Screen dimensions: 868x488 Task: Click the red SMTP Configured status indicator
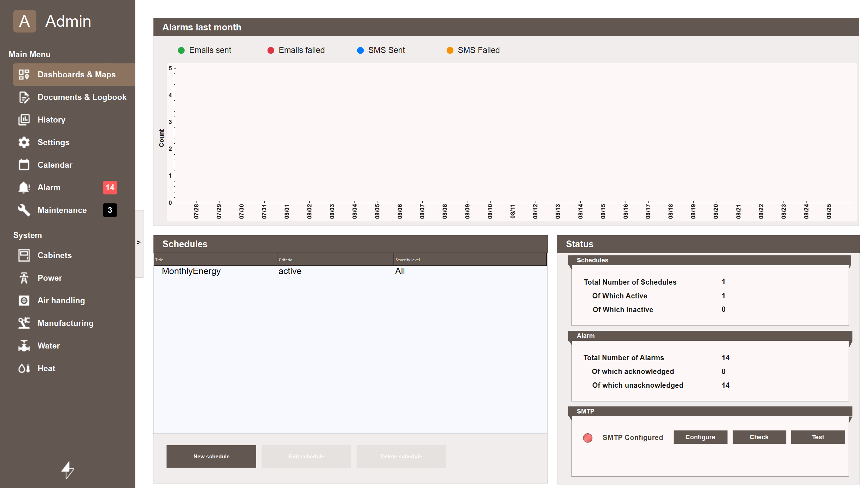[587, 438]
